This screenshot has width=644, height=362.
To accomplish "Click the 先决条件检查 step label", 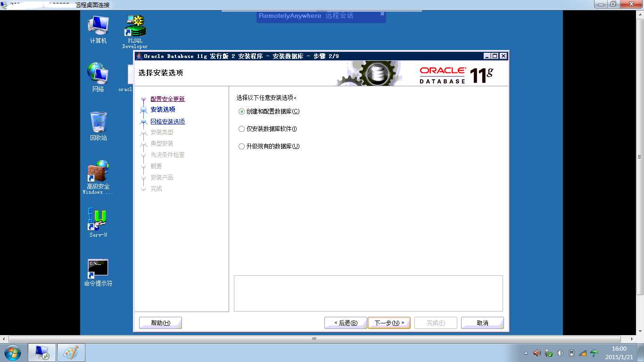I will (x=167, y=155).
